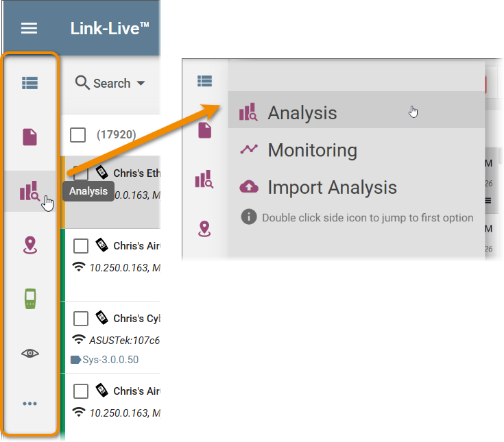Image resolution: width=504 pixels, height=442 pixels.
Task: Click the Search label text
Action: coord(112,84)
